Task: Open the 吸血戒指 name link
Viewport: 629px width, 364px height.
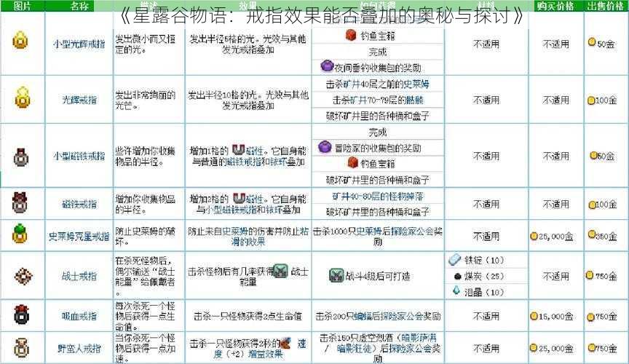Action: click(x=79, y=316)
